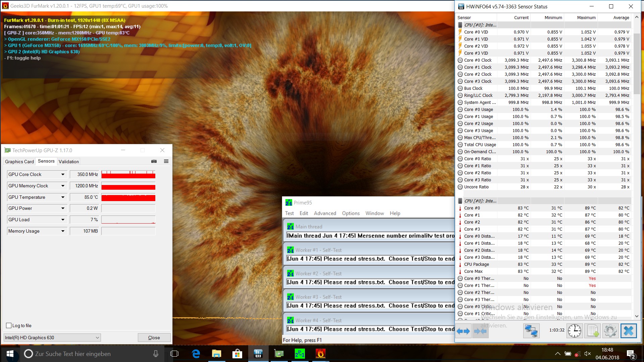Open HWiNFO remote network monitors icon
The image size is (644, 362).
point(531,331)
